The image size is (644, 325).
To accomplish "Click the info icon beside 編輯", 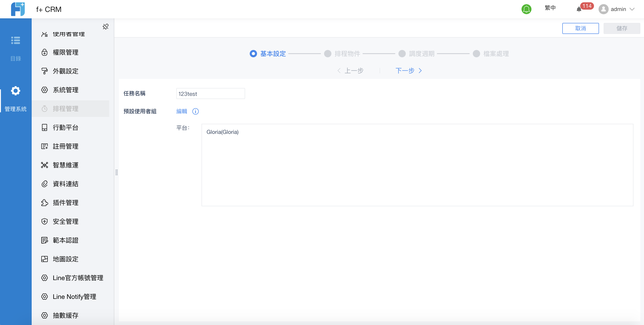I will tap(196, 111).
